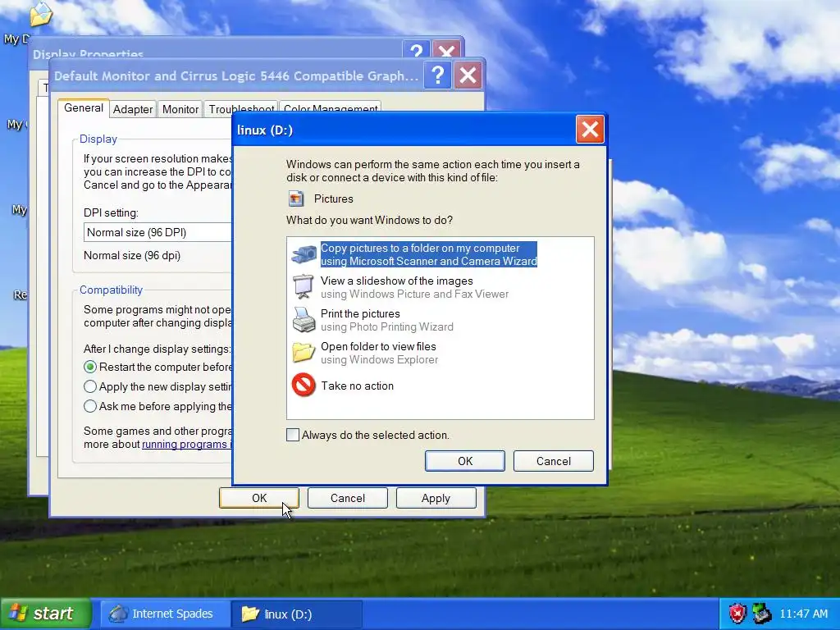Follow the running programs link

[x=186, y=445]
